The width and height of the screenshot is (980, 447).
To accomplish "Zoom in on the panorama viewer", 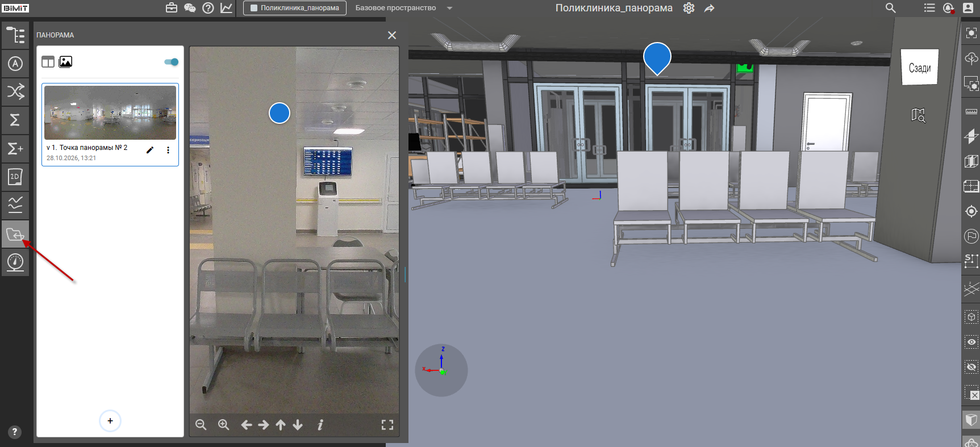I will coord(224,425).
